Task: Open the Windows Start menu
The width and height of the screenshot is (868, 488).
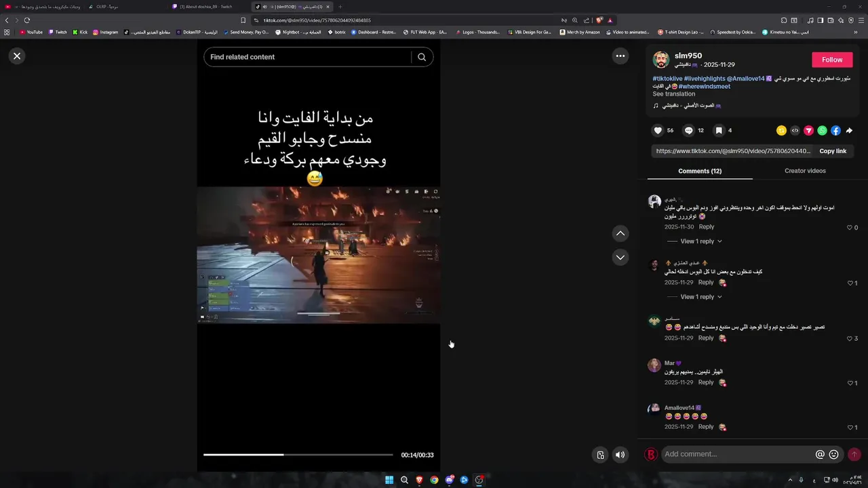Action: point(389,480)
